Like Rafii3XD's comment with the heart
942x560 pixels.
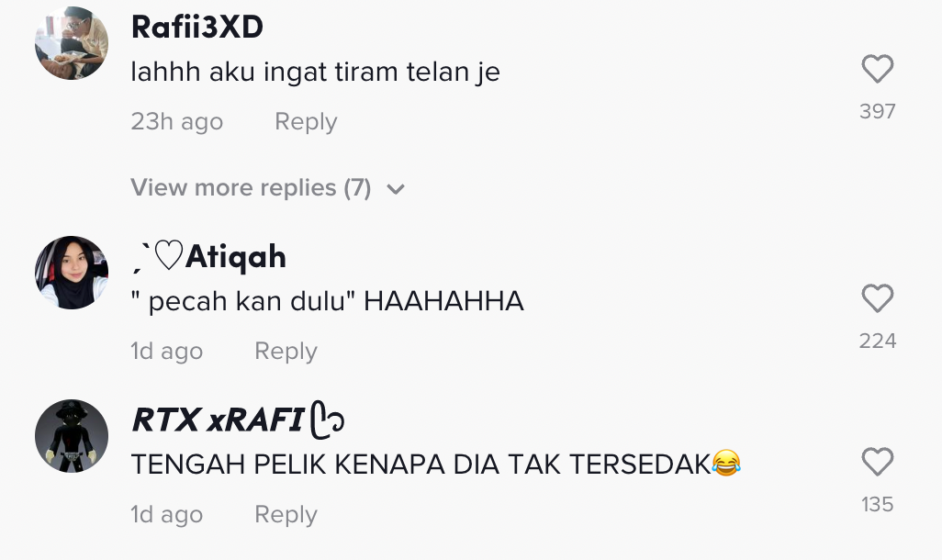pos(877,69)
